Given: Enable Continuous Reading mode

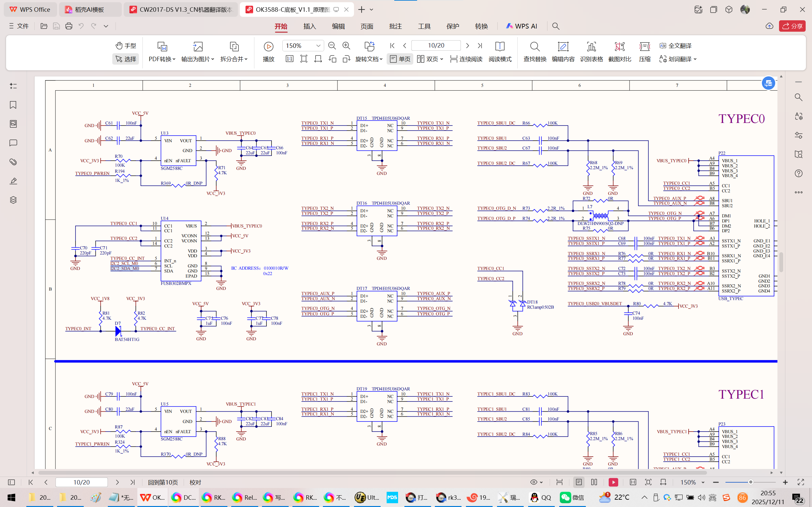Looking at the screenshot, I should [466, 59].
